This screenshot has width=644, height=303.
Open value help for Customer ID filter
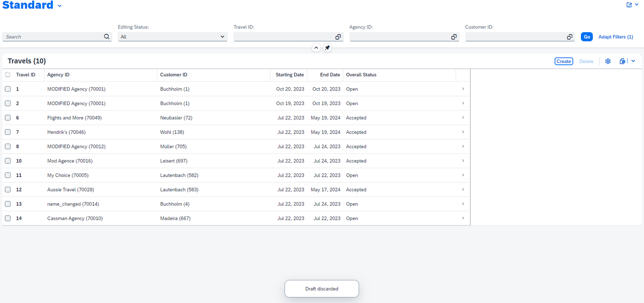pos(570,37)
